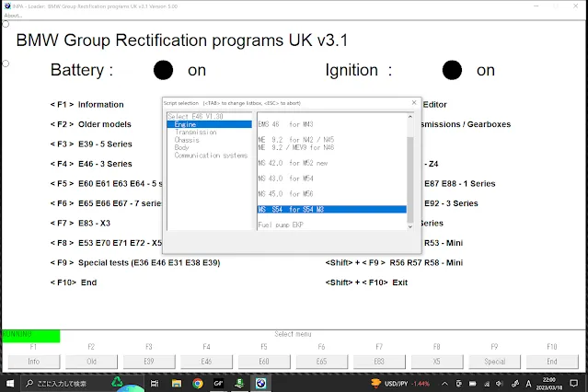Choose MS 43.0 for M54 script
Screen dimensions: 588x392
pyautogui.click(x=285, y=179)
